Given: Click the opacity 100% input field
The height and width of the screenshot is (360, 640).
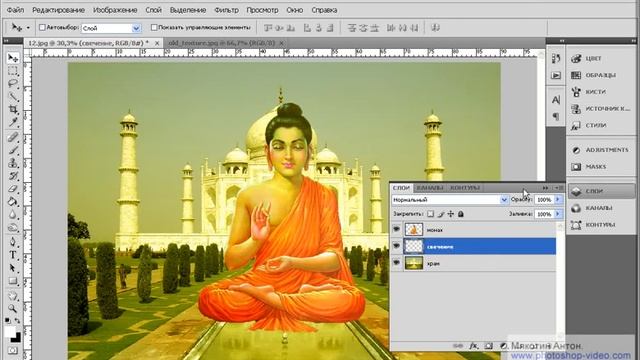Looking at the screenshot, I should 544,200.
